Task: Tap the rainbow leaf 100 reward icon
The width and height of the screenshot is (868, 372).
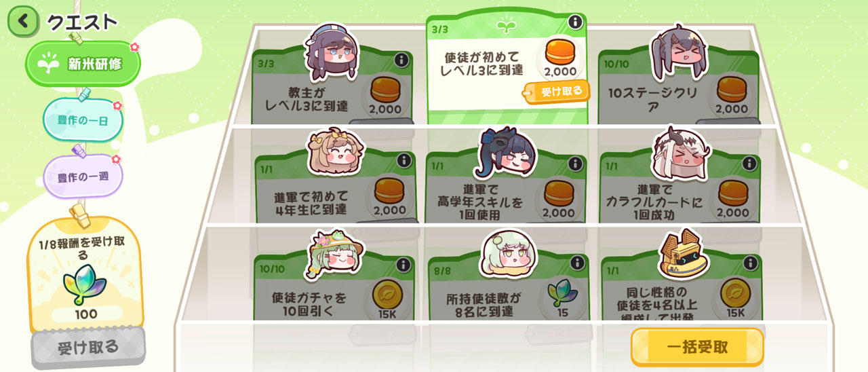Action: 85,289
